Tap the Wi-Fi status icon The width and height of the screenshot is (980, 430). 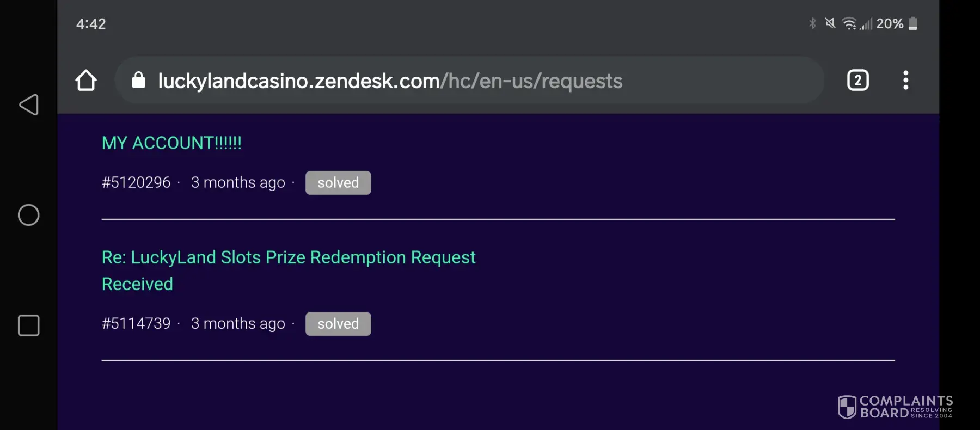[849, 23]
